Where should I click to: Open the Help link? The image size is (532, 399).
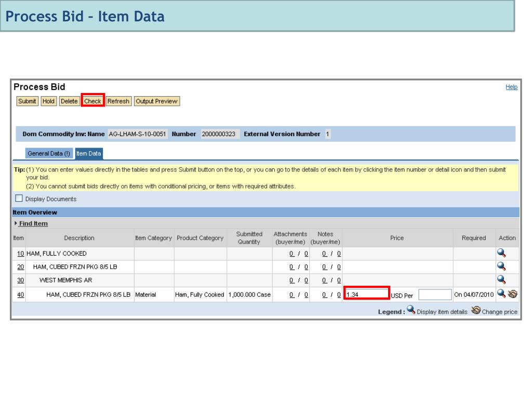coord(511,87)
